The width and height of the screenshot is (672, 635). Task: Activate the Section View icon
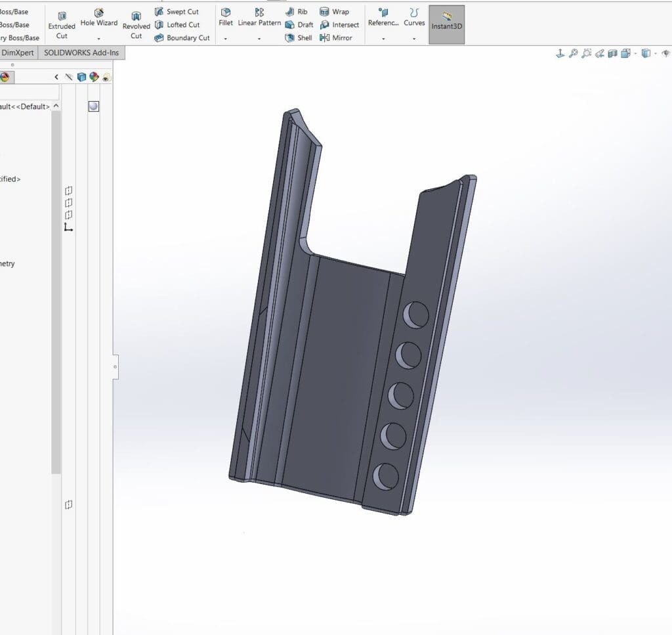click(x=612, y=53)
